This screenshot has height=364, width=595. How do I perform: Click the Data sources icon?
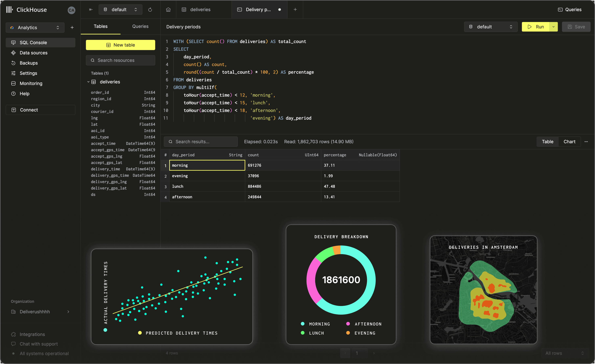[13, 52]
